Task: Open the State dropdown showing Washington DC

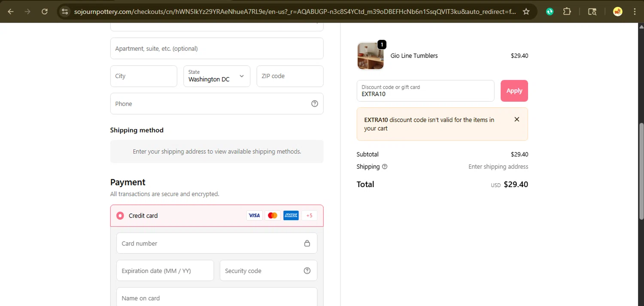Action: [217, 76]
